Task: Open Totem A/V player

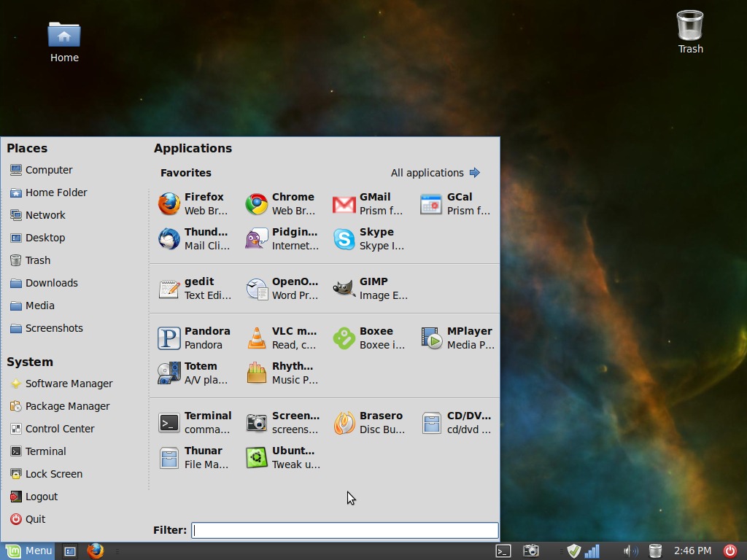Action: (x=194, y=373)
